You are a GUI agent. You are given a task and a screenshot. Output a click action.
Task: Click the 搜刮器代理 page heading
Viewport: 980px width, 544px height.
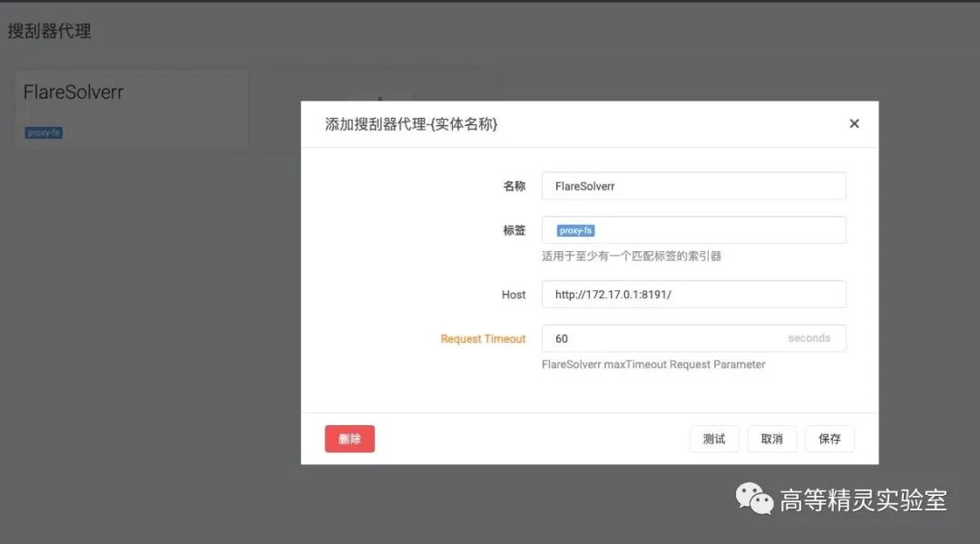(x=49, y=31)
